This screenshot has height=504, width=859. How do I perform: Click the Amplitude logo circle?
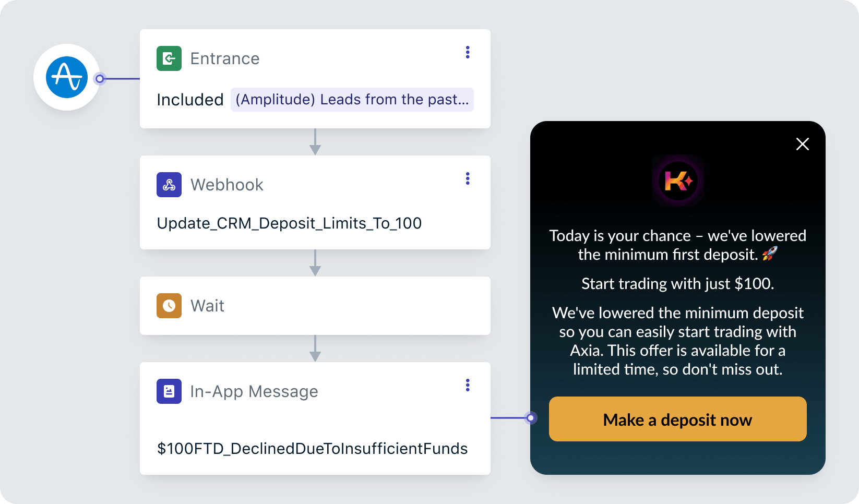point(67,77)
